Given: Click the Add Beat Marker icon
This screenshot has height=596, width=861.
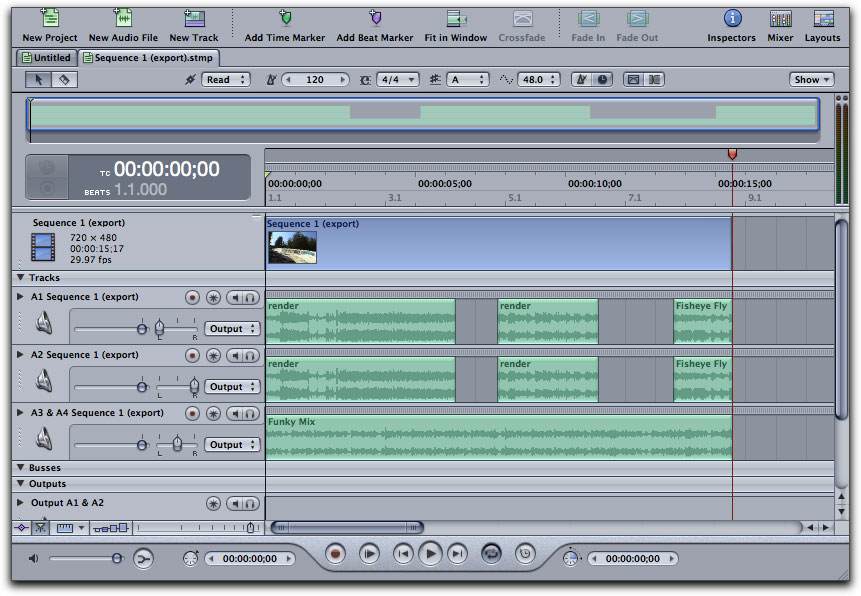Looking at the screenshot, I should [x=375, y=18].
